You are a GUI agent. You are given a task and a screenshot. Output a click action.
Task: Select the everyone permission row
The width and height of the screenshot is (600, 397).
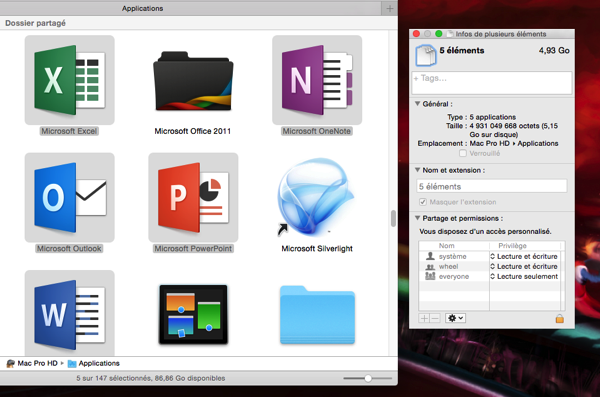492,276
